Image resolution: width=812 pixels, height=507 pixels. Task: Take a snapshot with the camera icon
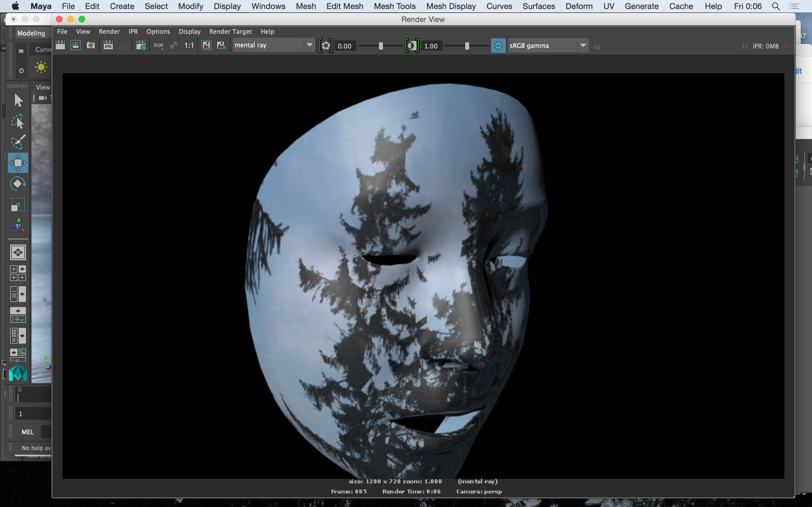[91, 45]
